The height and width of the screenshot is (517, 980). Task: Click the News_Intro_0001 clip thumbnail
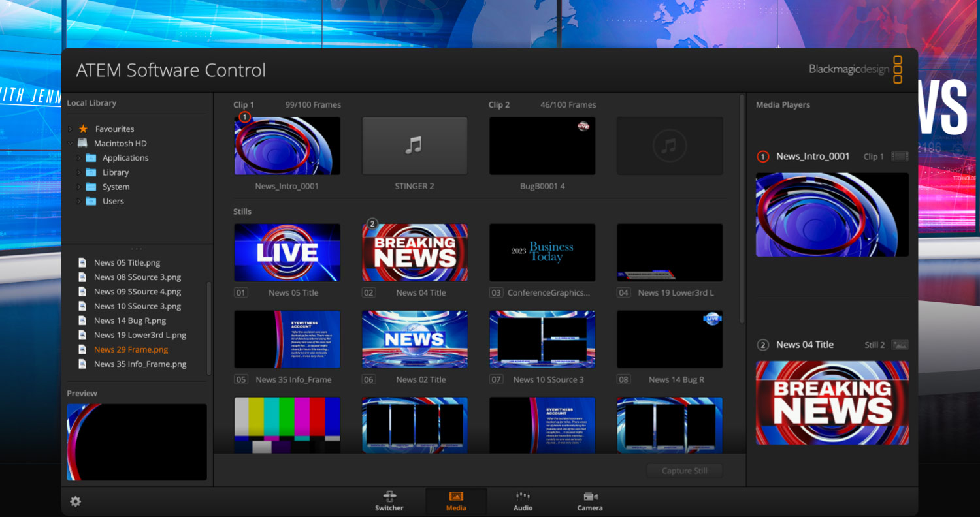287,146
